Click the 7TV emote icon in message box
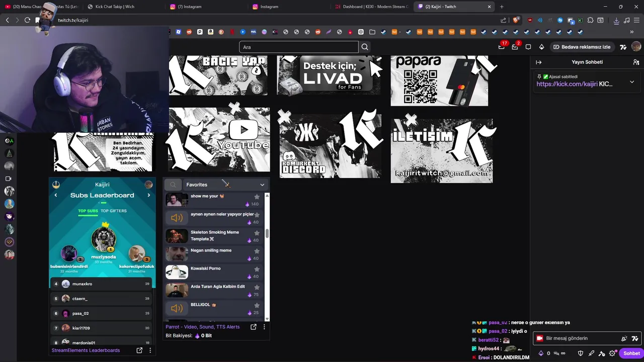The width and height of the screenshot is (644, 362). tap(635, 338)
